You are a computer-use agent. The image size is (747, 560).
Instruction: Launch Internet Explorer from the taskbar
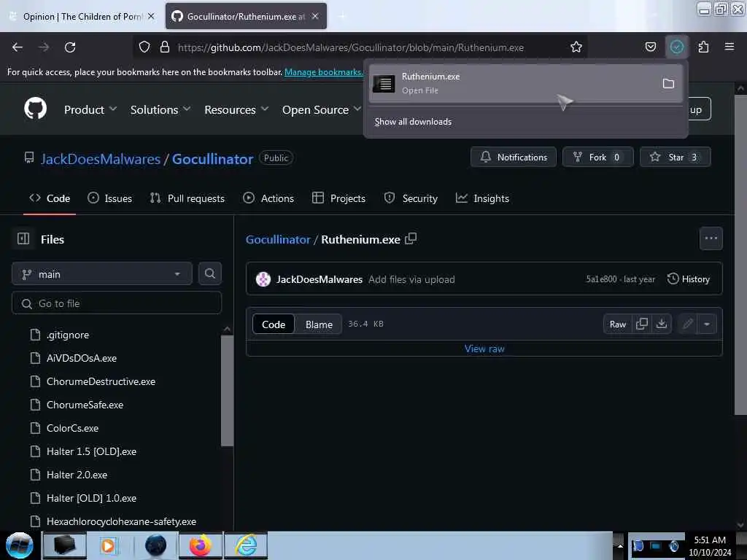(x=247, y=545)
